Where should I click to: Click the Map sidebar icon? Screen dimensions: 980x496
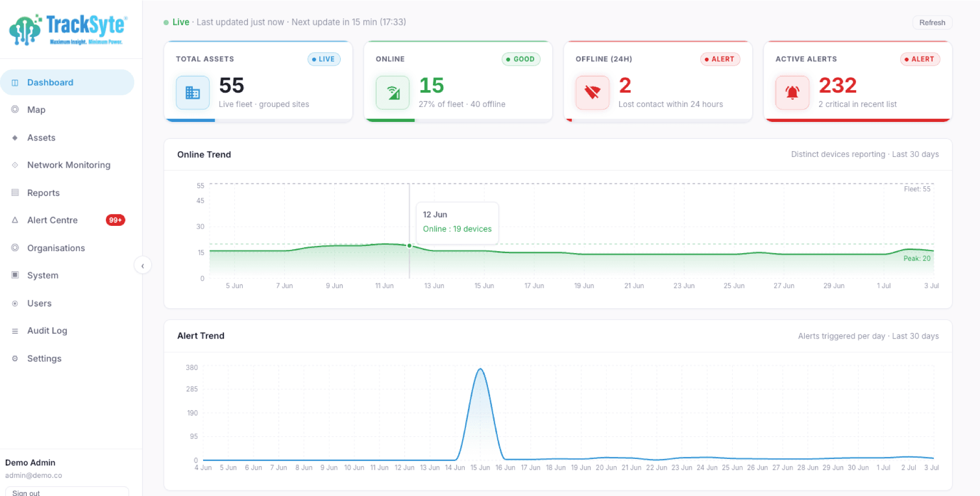(x=15, y=110)
